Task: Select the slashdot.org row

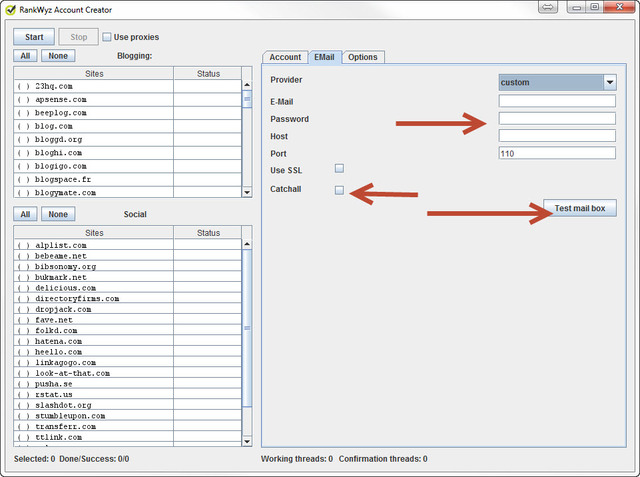Action: pos(128,405)
